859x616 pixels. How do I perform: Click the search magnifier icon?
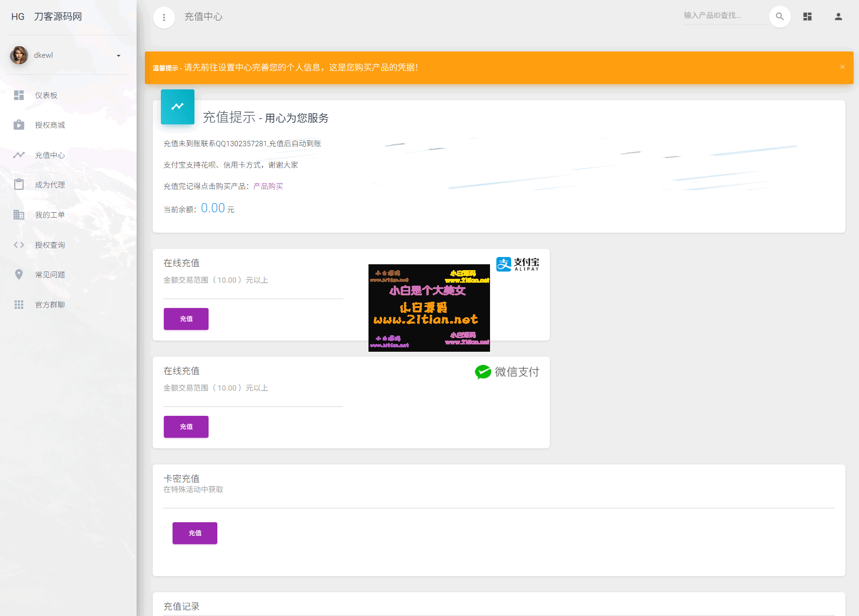click(x=780, y=16)
